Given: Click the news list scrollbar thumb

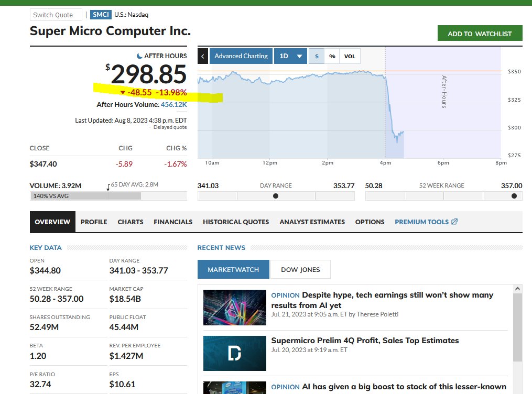Looking at the screenshot, I should [x=517, y=327].
